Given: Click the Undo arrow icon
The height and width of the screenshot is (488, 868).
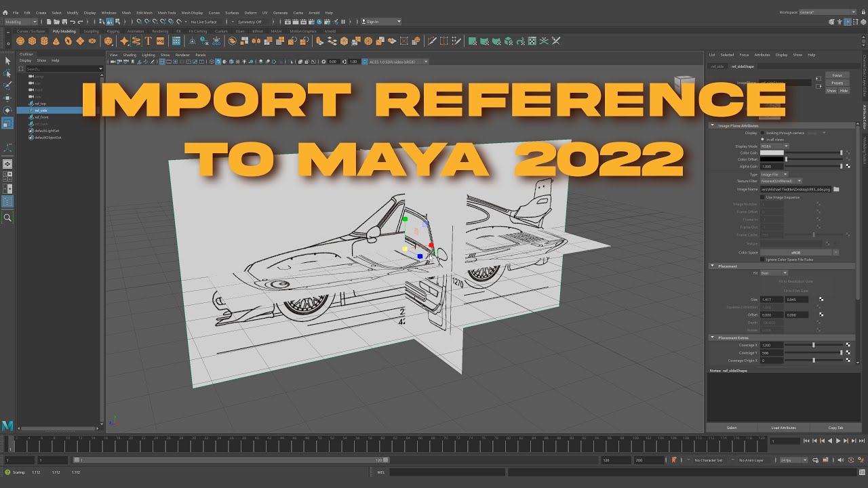Looking at the screenshot, I should [73, 22].
